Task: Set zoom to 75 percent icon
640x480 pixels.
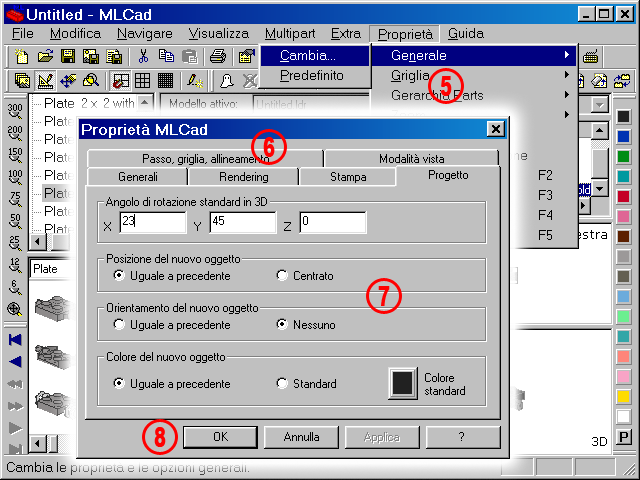Action: (x=15, y=199)
